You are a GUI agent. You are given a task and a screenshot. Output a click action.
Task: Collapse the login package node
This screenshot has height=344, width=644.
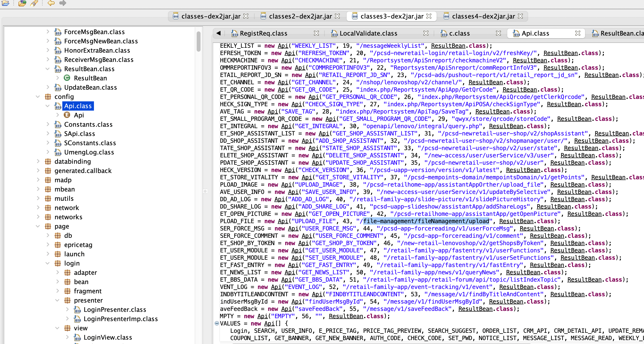47,263
